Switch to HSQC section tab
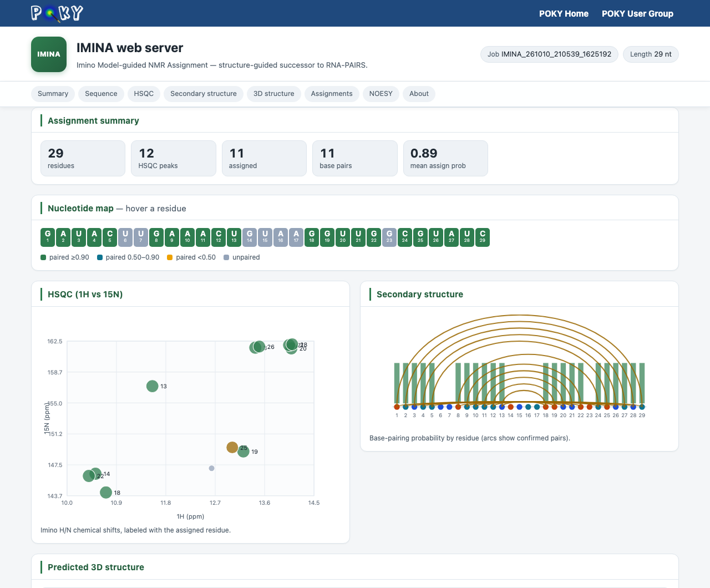The width and height of the screenshot is (710, 588). tap(144, 94)
